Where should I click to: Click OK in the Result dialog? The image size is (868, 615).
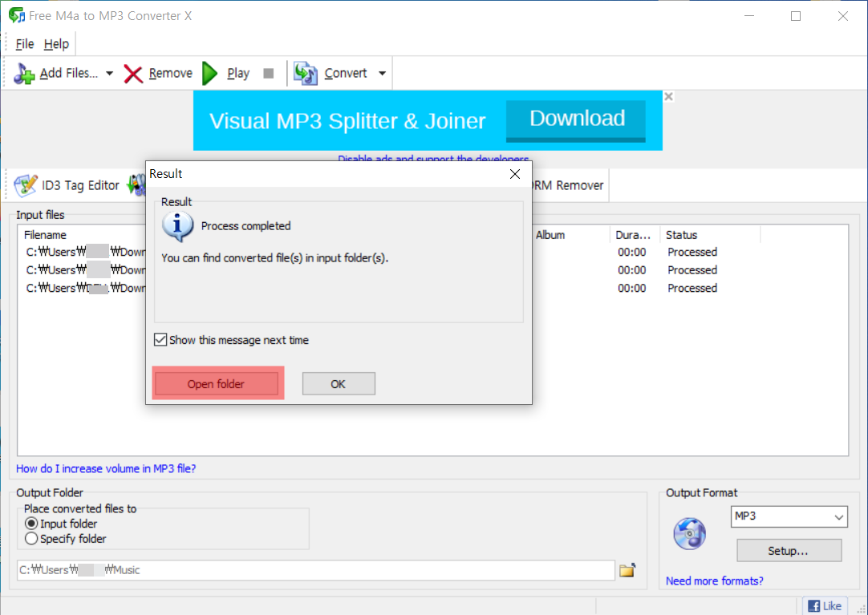339,384
